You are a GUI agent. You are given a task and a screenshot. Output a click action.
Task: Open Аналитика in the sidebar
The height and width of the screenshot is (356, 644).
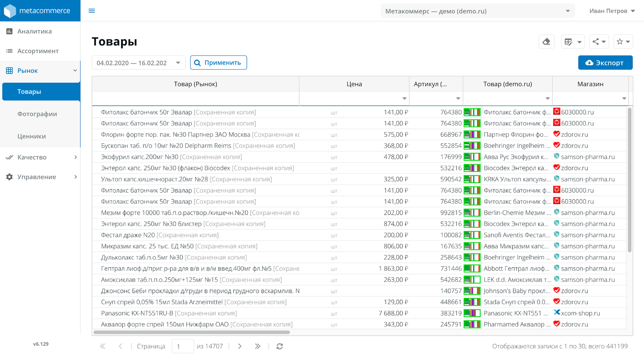click(34, 31)
